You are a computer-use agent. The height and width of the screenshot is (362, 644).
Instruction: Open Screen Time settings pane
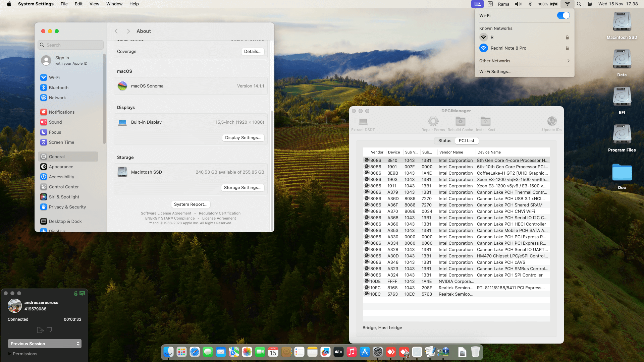click(x=68, y=142)
